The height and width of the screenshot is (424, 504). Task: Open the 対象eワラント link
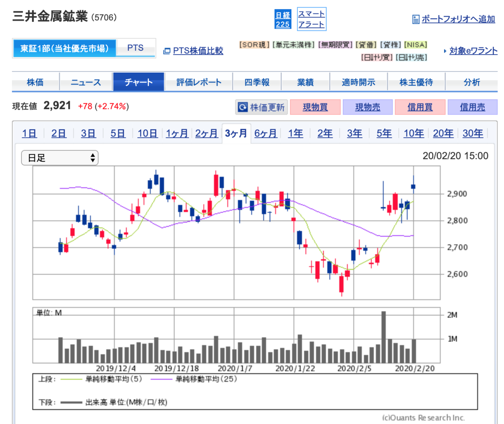[473, 51]
